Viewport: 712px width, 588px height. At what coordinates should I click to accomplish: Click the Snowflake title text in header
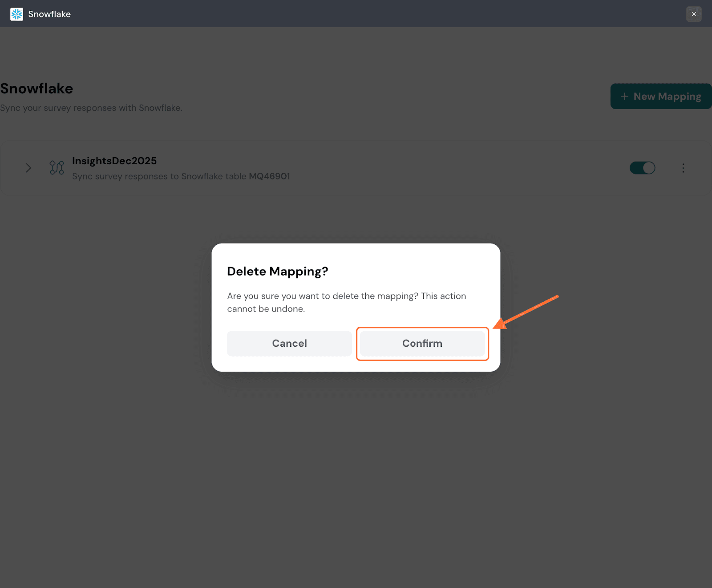tap(49, 14)
